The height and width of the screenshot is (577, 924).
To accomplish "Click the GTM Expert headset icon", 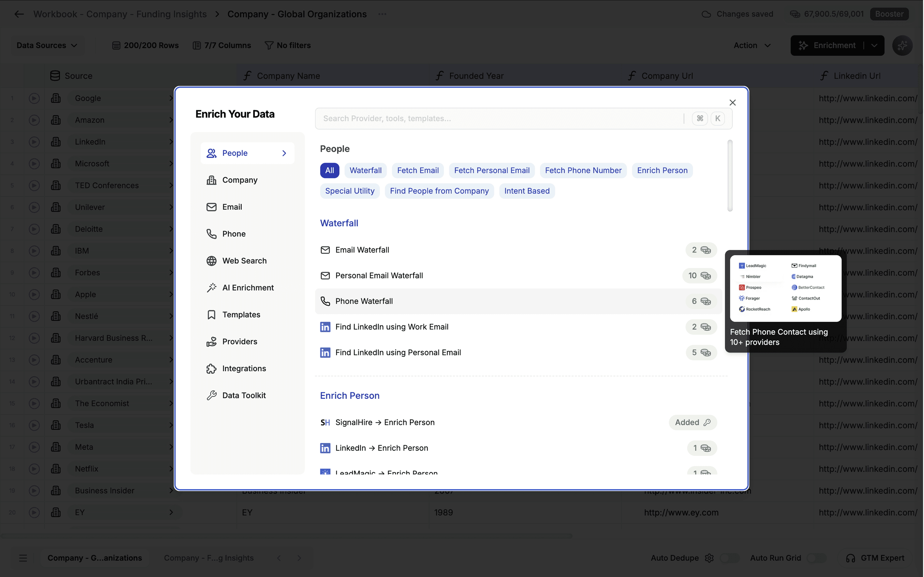I will [850, 558].
